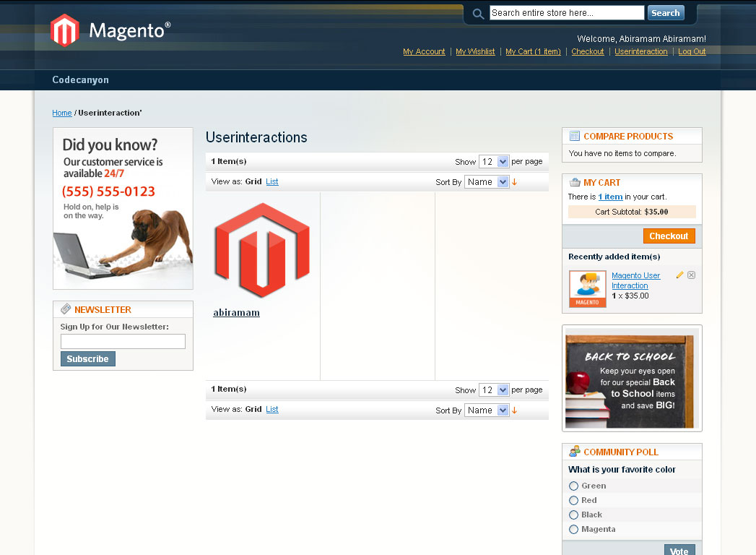Click the Newsletter tag icon

[x=66, y=309]
